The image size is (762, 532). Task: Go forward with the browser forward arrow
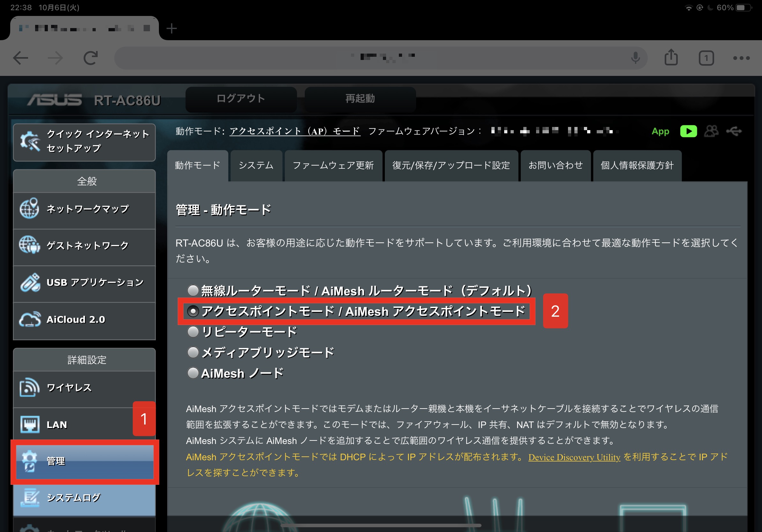click(56, 58)
